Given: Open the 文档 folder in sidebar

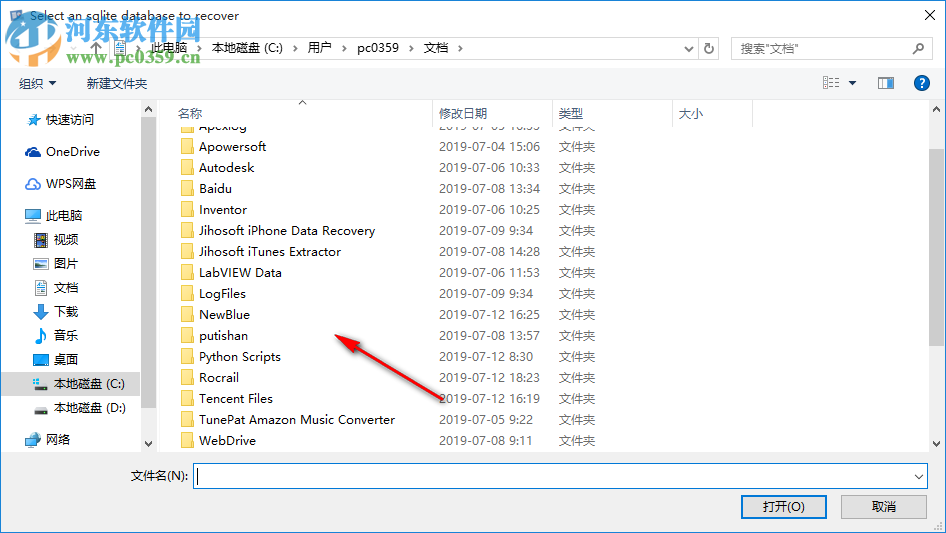Looking at the screenshot, I should 65,288.
